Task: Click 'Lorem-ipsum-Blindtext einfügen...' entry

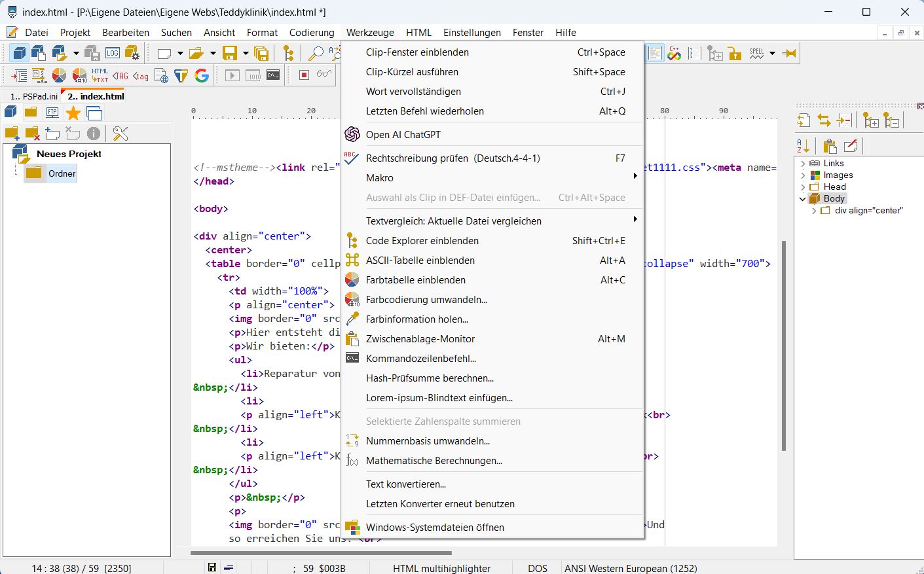Action: pyautogui.click(x=439, y=398)
